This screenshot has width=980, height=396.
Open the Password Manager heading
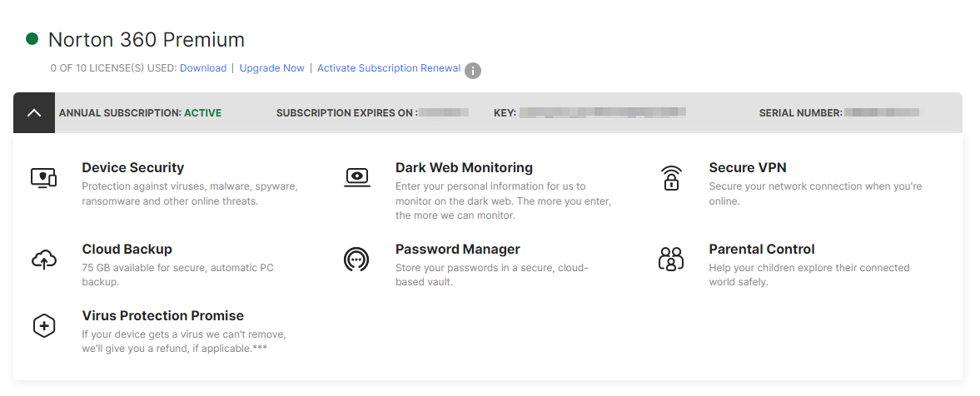pos(457,250)
